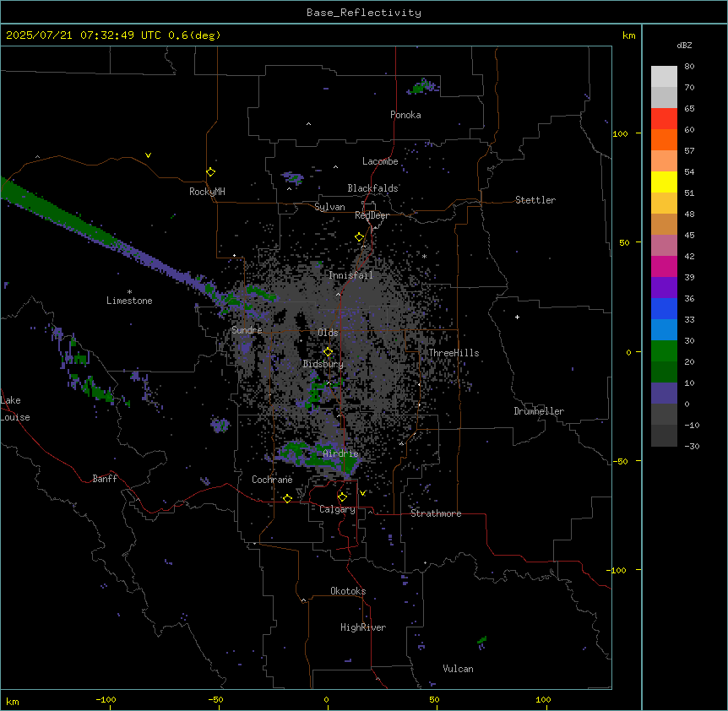Select the Vulcan label
Image resolution: width=728 pixels, height=711 pixels.
pos(458,669)
